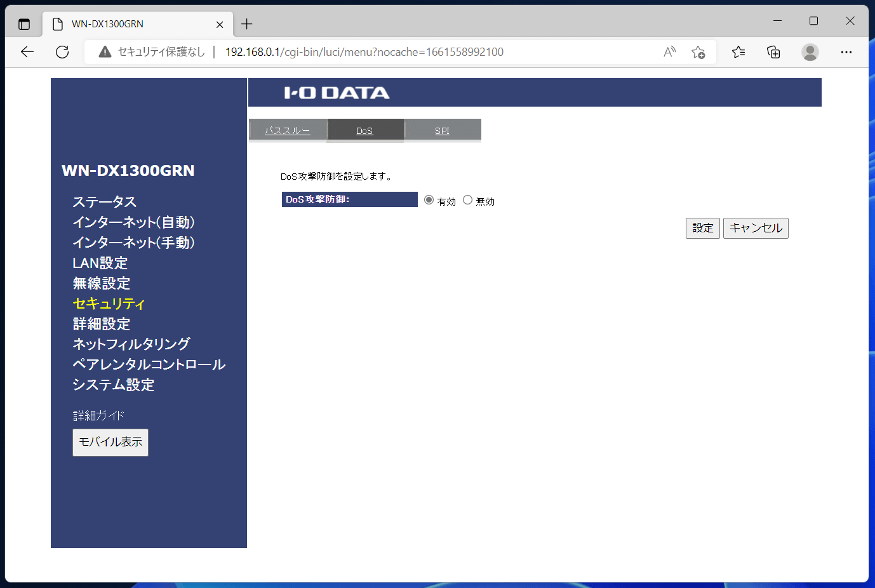
Task: Click the not-secure warning triangle icon
Action: coord(105,52)
